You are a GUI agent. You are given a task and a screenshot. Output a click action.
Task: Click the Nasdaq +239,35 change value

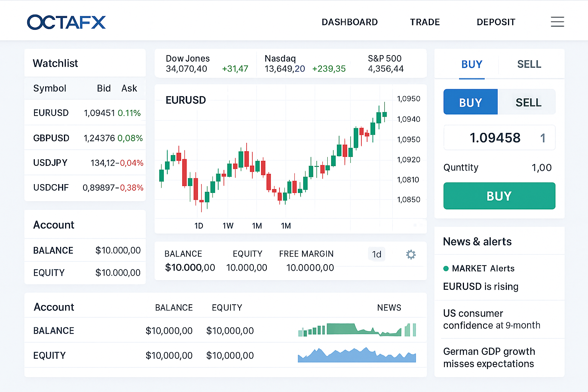(329, 69)
